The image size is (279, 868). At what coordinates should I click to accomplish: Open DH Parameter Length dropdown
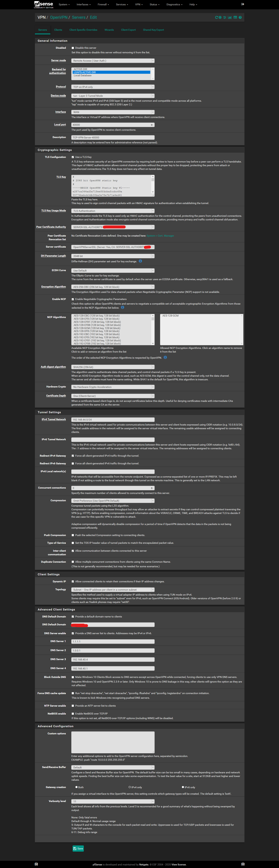click(x=113, y=256)
